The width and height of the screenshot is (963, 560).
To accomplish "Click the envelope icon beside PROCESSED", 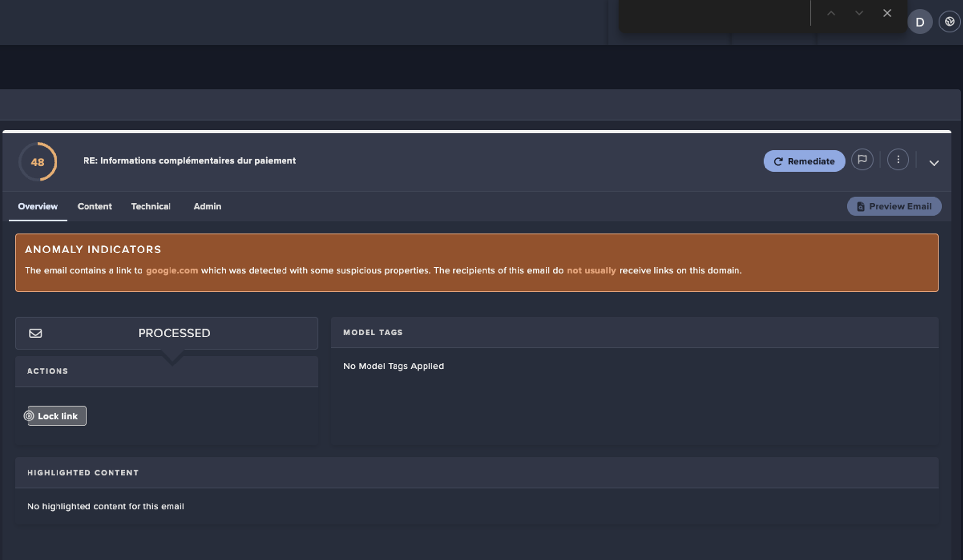I will point(35,333).
